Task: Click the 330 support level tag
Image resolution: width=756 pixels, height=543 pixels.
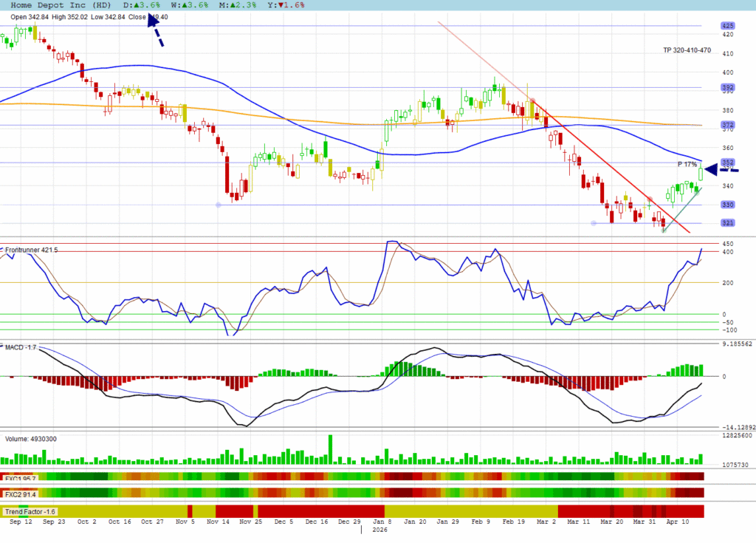Action: pyautogui.click(x=728, y=205)
